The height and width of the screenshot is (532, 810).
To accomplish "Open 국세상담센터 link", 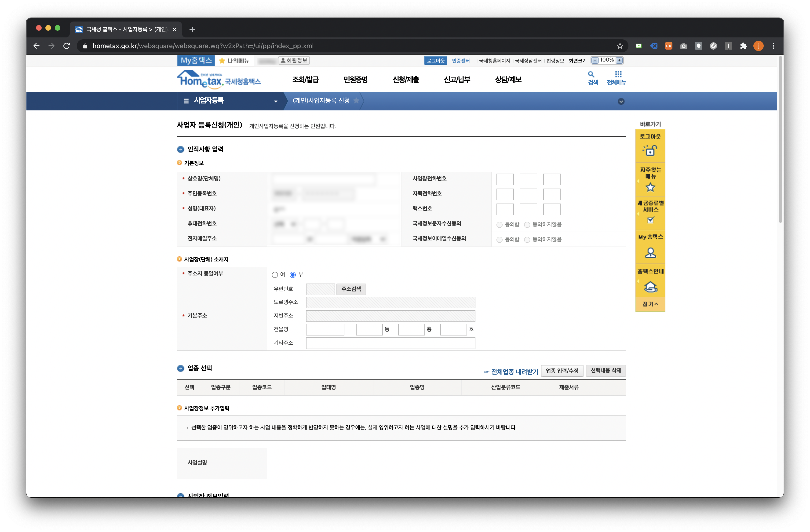I will pos(528,61).
